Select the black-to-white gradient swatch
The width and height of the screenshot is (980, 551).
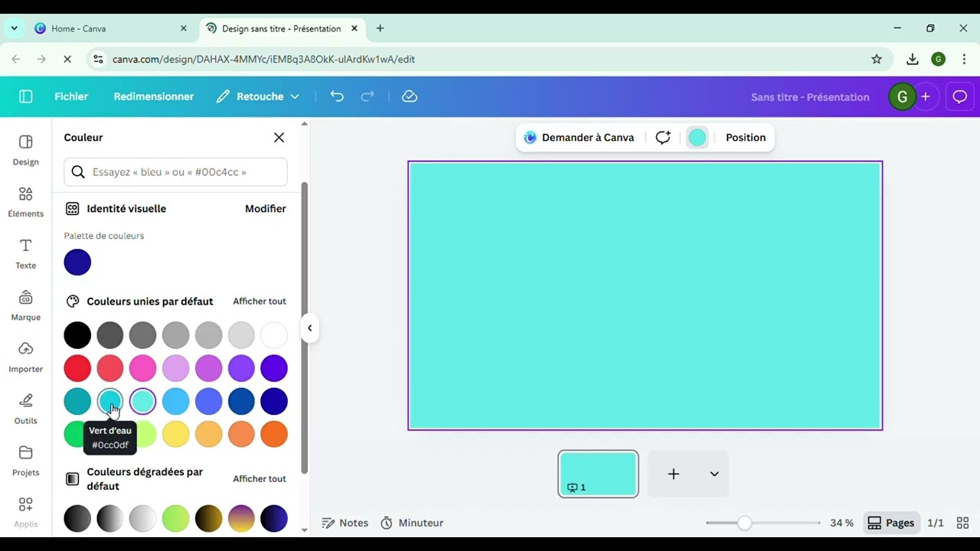110,519
